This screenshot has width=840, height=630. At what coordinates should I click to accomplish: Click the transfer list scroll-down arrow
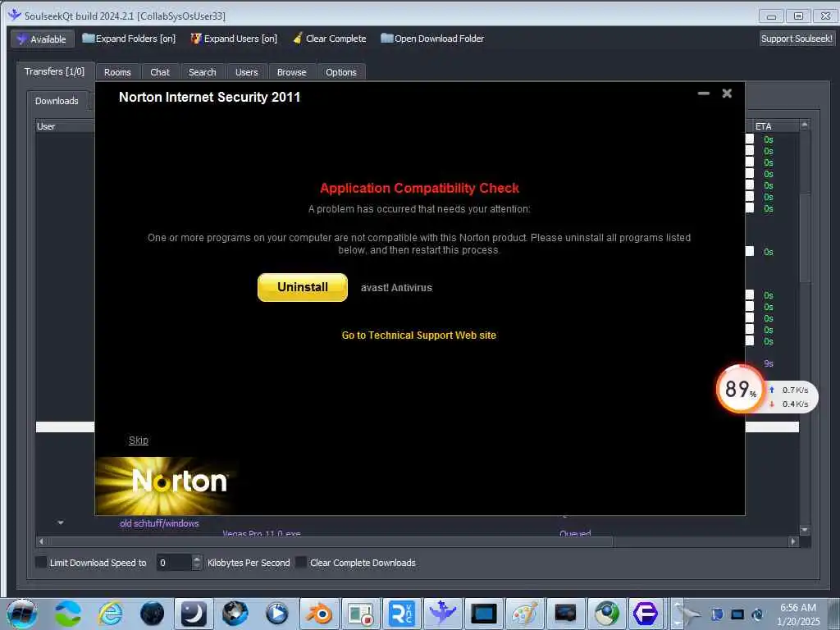click(805, 530)
